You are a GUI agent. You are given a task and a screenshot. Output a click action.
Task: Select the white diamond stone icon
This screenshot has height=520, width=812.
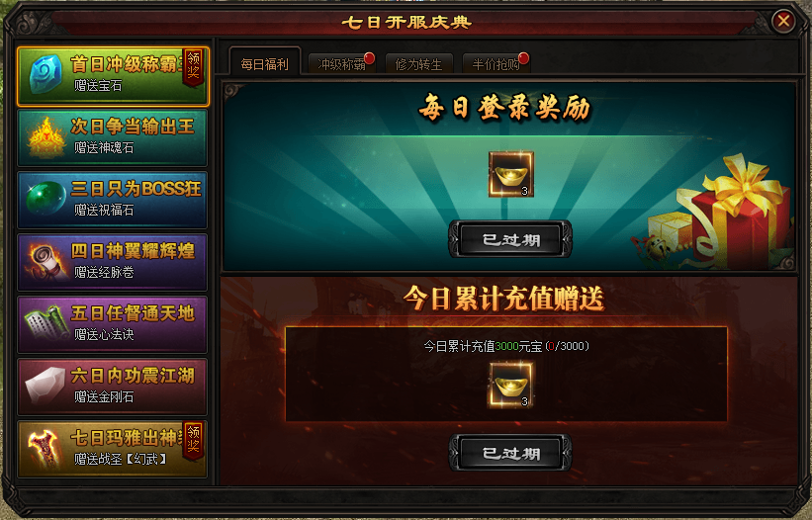point(45,386)
